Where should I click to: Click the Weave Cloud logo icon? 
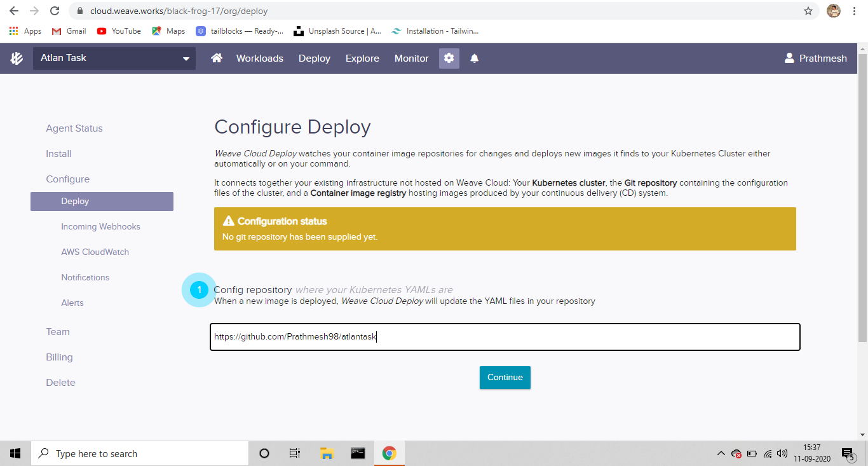click(16, 58)
